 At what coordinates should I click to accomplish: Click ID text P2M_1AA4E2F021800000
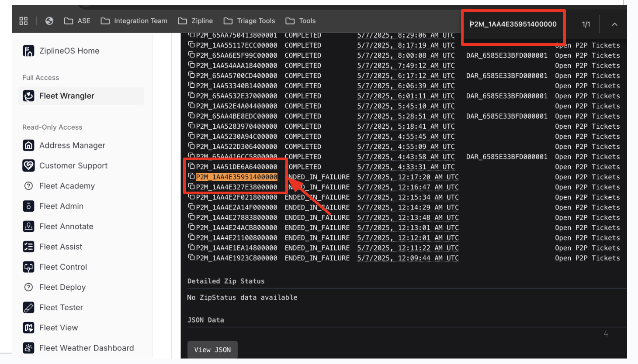click(236, 197)
